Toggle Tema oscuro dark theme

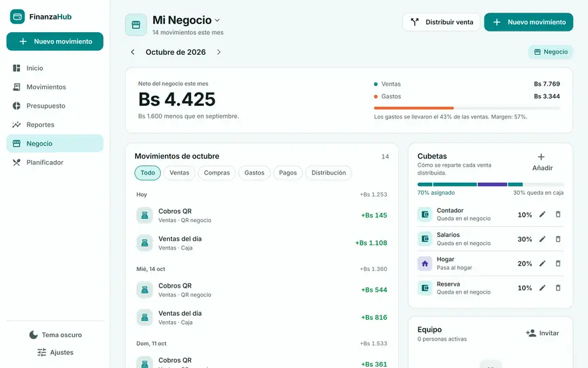pyautogui.click(x=55, y=335)
